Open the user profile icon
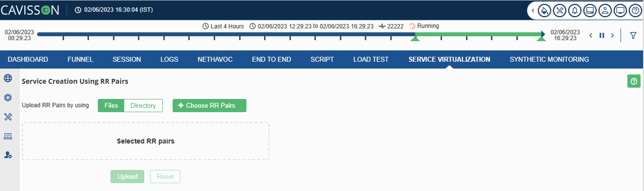The height and width of the screenshot is (191, 644). point(605,10)
